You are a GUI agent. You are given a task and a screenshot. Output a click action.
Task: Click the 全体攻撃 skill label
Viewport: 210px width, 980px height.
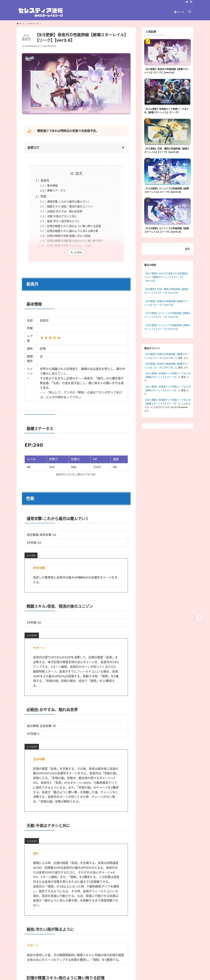coord(39,759)
